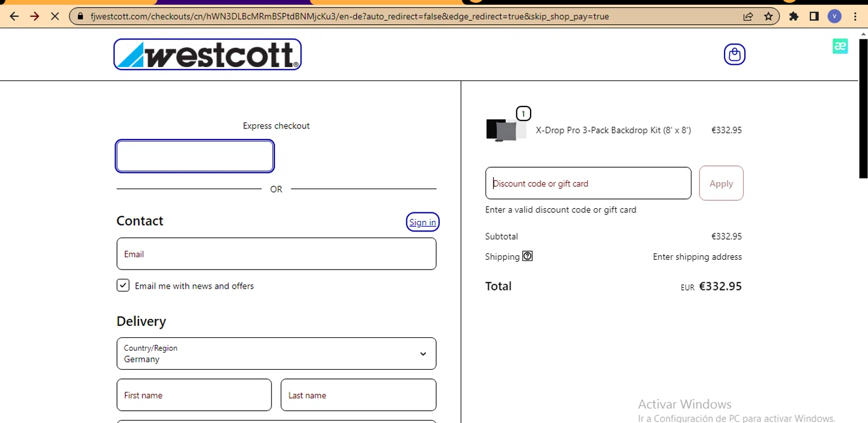Click the Contact heading
The width and height of the screenshot is (868, 423).
140,221
